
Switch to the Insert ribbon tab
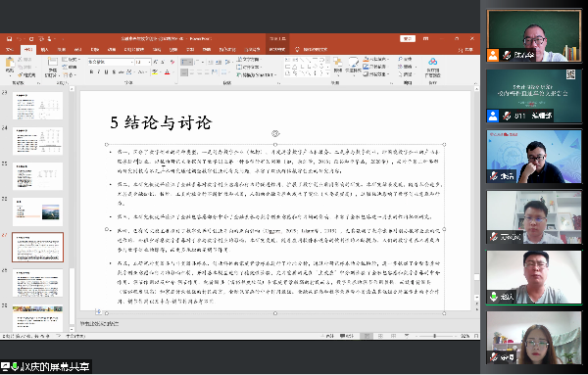pos(44,50)
